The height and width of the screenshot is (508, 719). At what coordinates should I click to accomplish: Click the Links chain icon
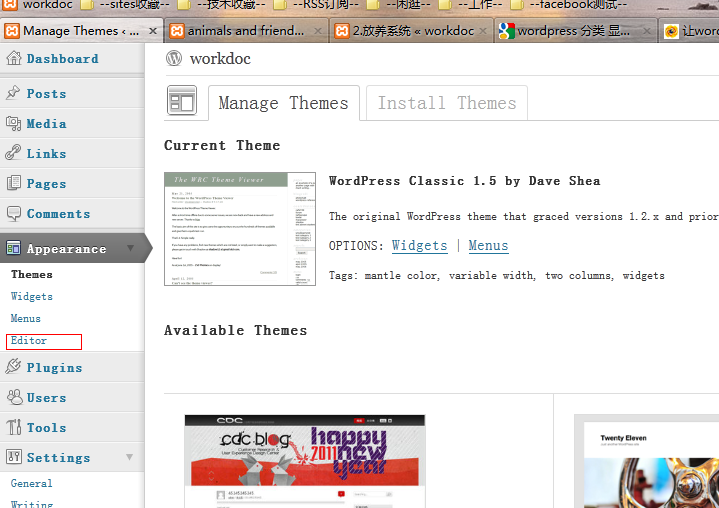tap(13, 153)
